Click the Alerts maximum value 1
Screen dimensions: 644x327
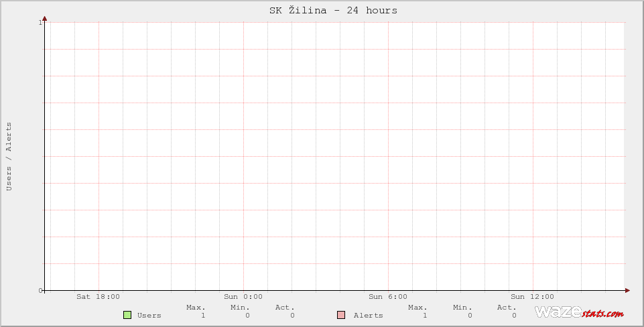click(425, 315)
